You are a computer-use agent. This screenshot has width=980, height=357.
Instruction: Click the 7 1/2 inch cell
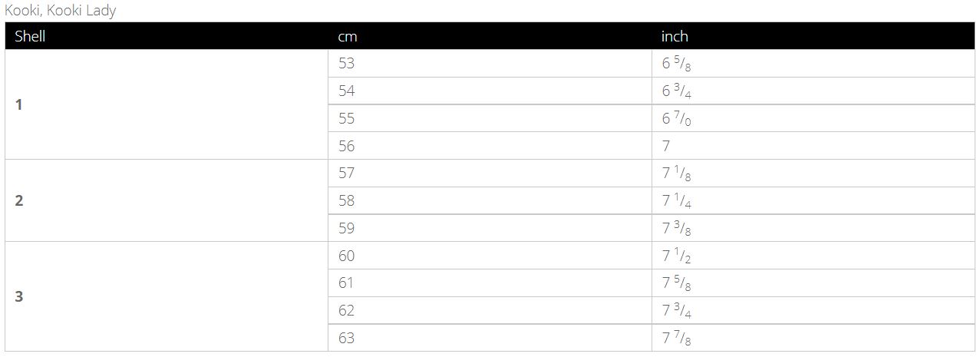coord(677,256)
